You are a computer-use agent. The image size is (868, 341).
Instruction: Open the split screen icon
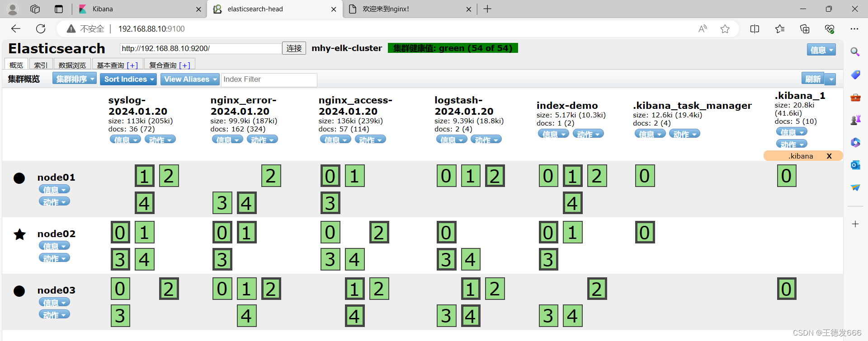(755, 29)
